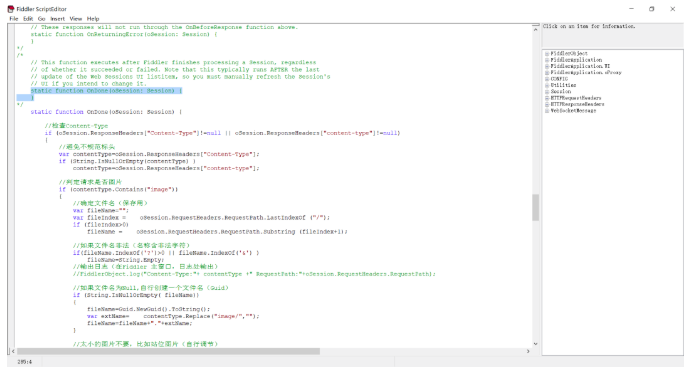This screenshot has height=370, width=686.
Task: Click the 'if (String.IsNullOrEmpty(contentType))' line
Action: click(x=127, y=161)
